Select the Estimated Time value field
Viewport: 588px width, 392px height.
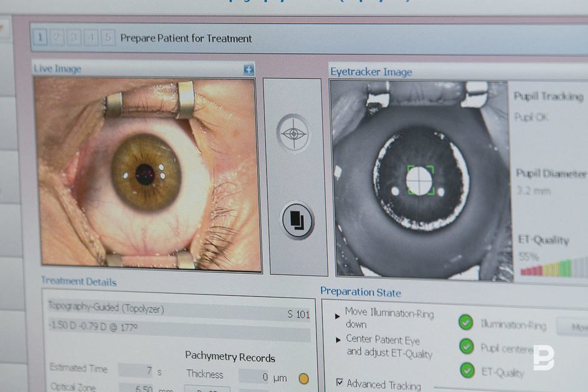pos(136,371)
